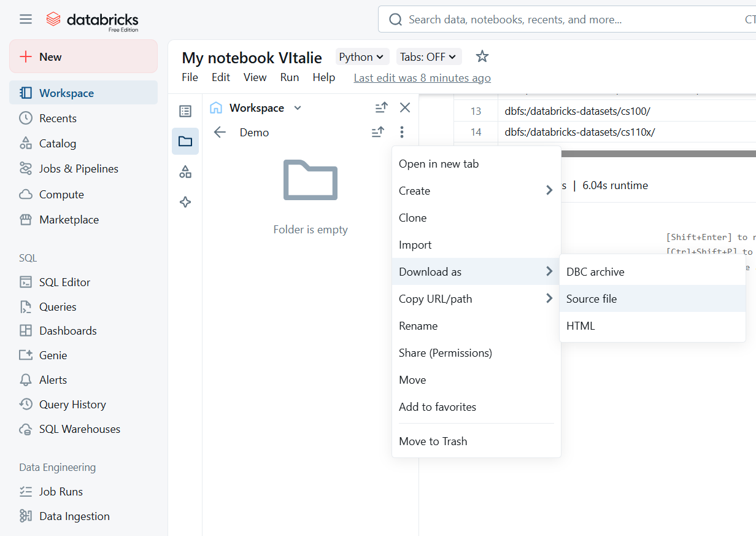Open the Edit menu
The width and height of the screenshot is (756, 536).
click(x=221, y=77)
